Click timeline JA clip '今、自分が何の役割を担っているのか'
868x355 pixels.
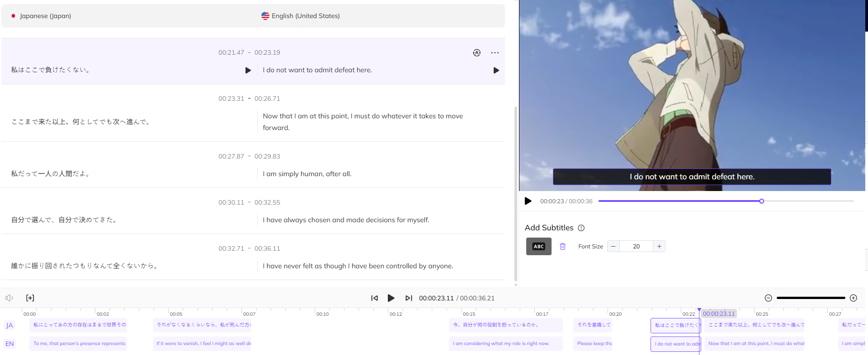tap(506, 325)
